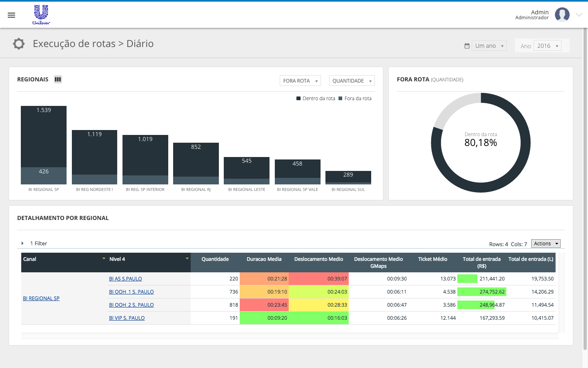Open the Um ano period dropdown
This screenshot has height=368, width=588.
[489, 45]
